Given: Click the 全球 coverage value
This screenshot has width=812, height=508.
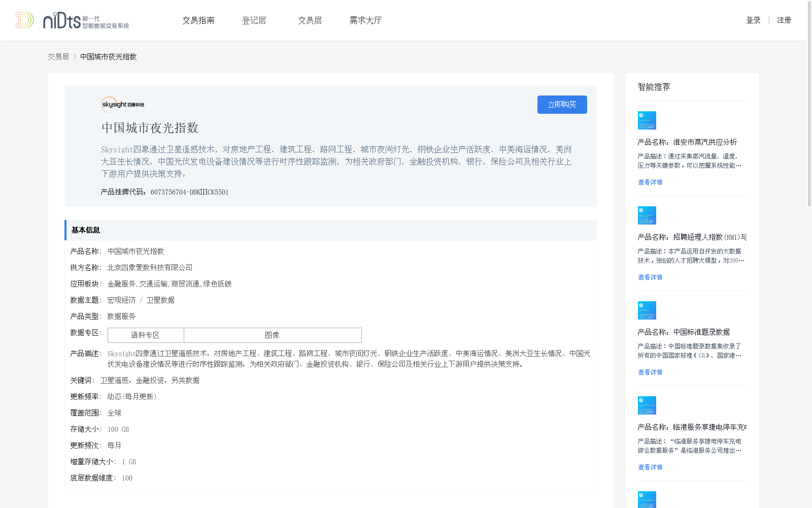Looking at the screenshot, I should coord(114,413).
